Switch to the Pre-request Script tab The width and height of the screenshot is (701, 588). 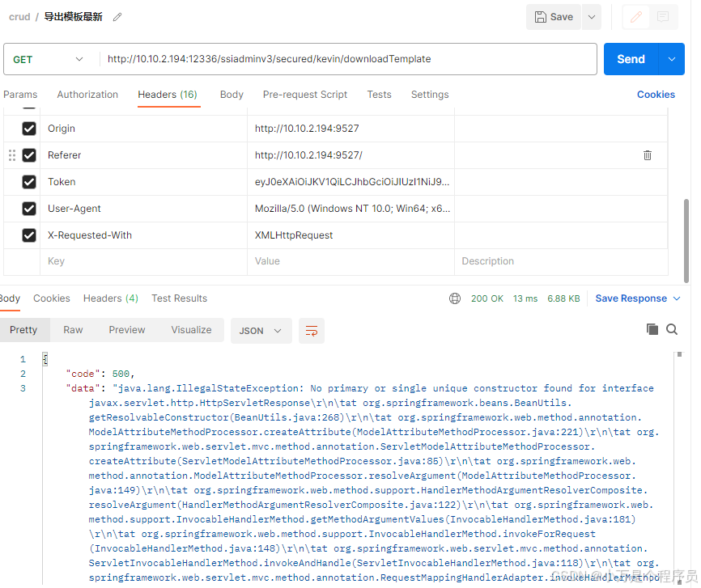click(304, 95)
